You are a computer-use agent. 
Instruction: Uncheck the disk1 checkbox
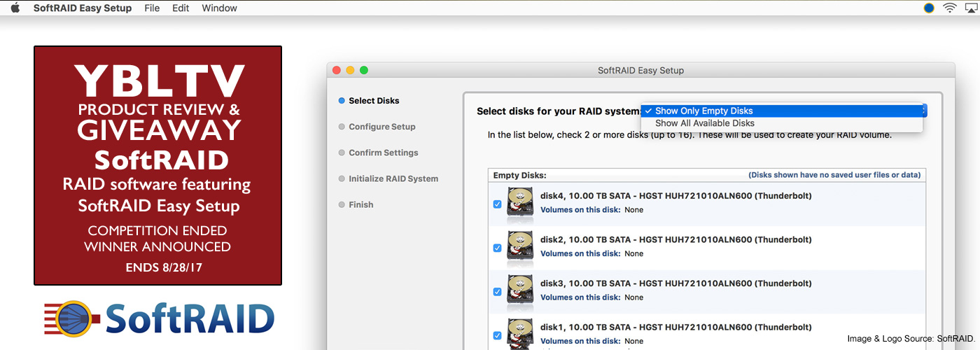(497, 336)
